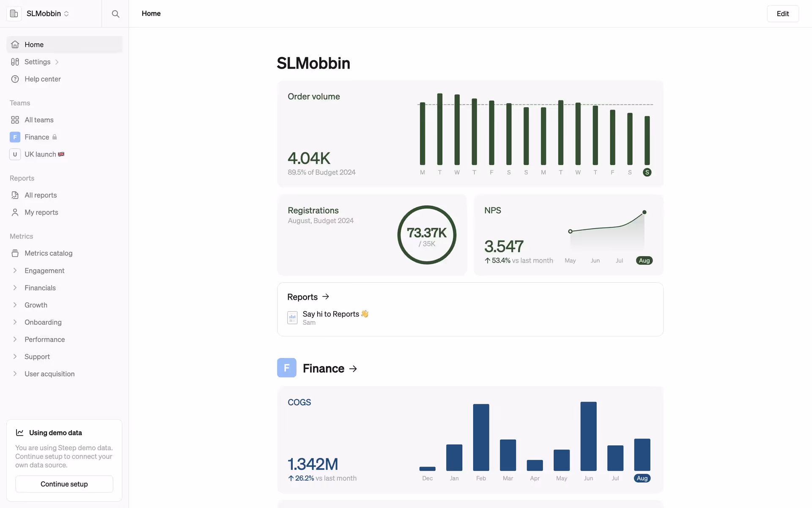Open Finance team via F badge
The image size is (812, 508).
[x=15, y=137]
